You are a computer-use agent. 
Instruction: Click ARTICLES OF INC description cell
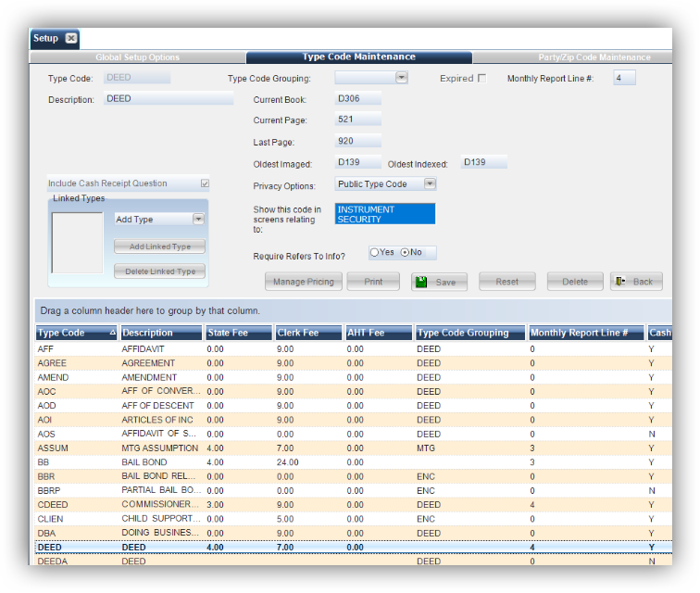coord(157,420)
